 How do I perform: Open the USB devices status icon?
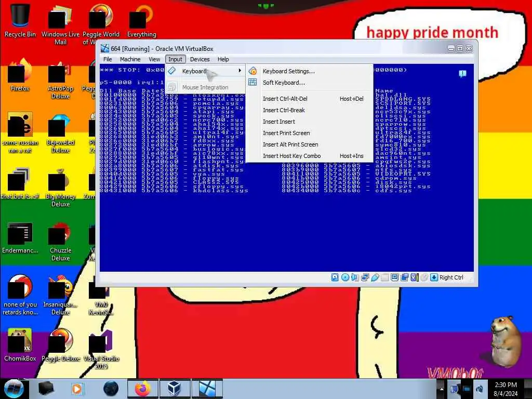click(375, 277)
